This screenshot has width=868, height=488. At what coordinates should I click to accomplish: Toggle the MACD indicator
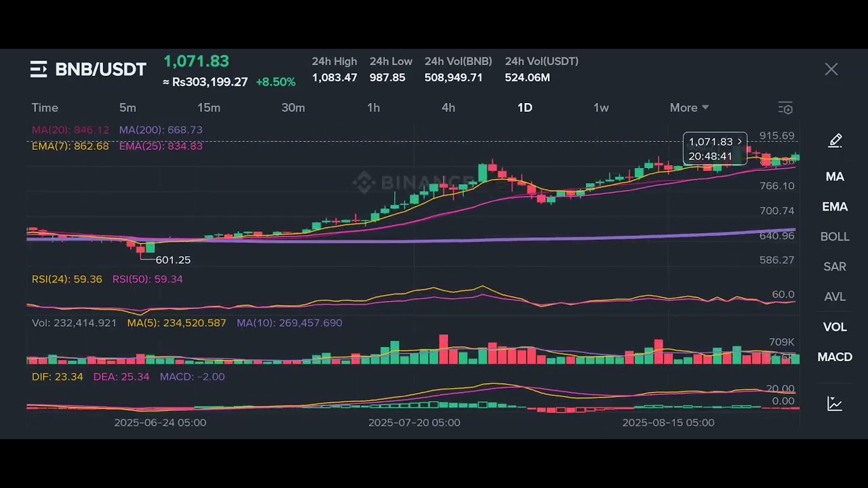pyautogui.click(x=835, y=357)
